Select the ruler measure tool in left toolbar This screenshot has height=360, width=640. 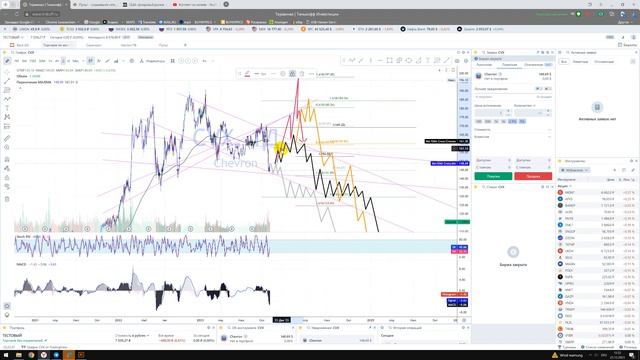(7, 139)
